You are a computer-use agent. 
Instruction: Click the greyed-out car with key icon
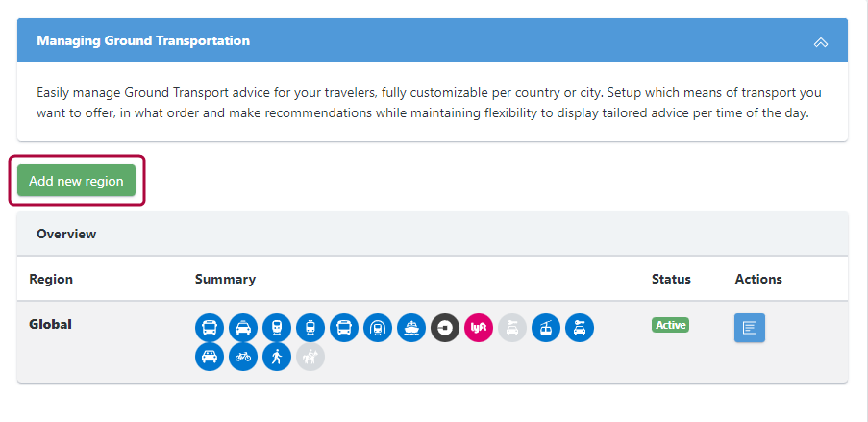tap(512, 328)
